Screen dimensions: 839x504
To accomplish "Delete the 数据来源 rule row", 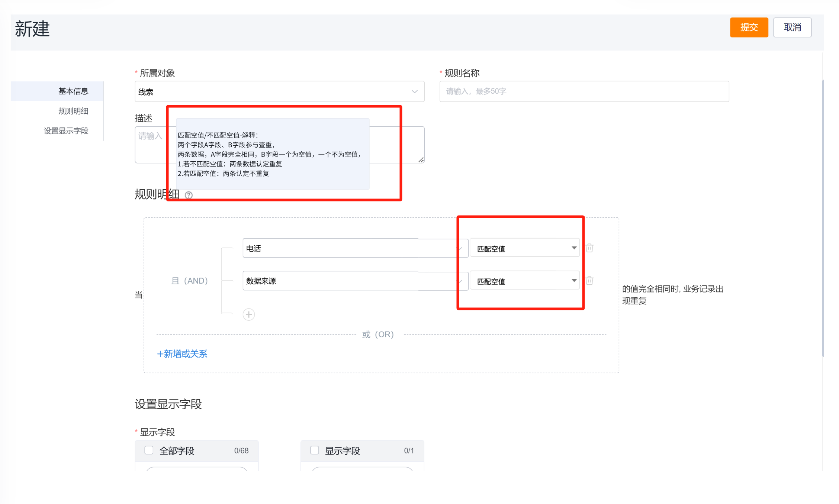I will coord(589,281).
